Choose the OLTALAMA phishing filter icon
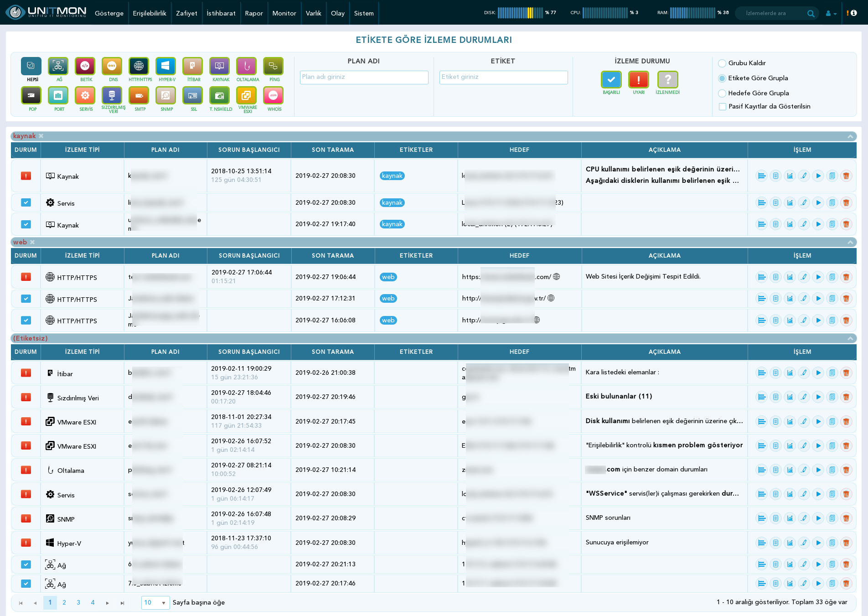 coord(246,66)
